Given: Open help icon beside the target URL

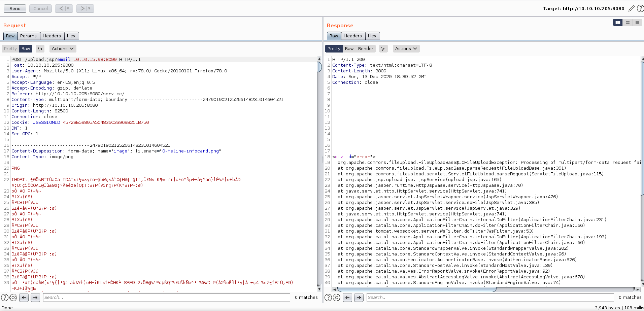Looking at the screenshot, I should [640, 8].
